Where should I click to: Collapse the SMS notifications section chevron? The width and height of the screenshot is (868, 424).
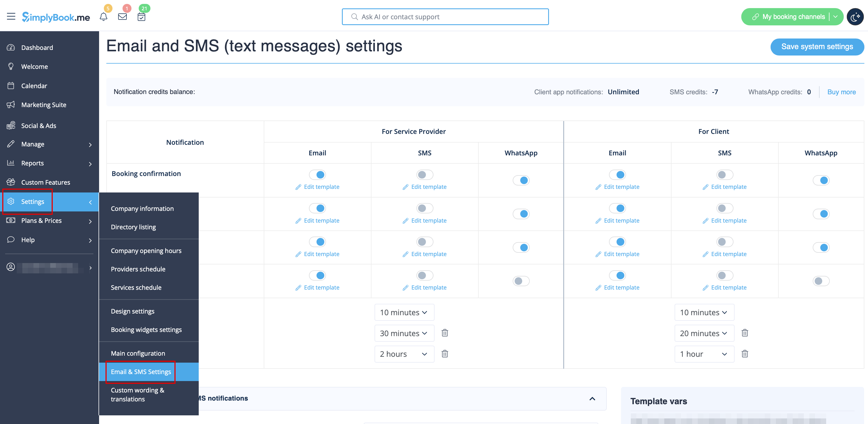pos(592,398)
